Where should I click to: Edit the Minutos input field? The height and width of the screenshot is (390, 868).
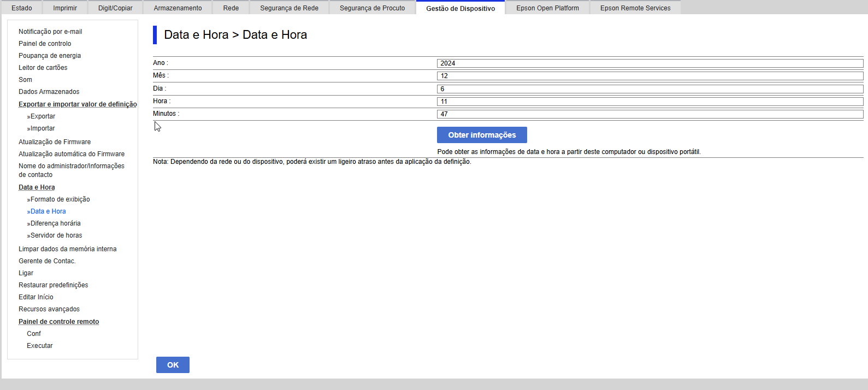[x=649, y=114]
